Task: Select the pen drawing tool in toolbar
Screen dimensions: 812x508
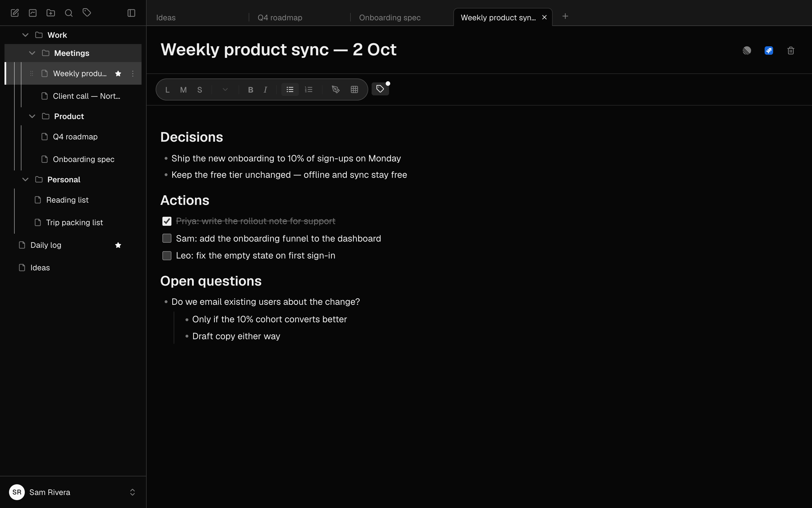Action: coord(336,89)
